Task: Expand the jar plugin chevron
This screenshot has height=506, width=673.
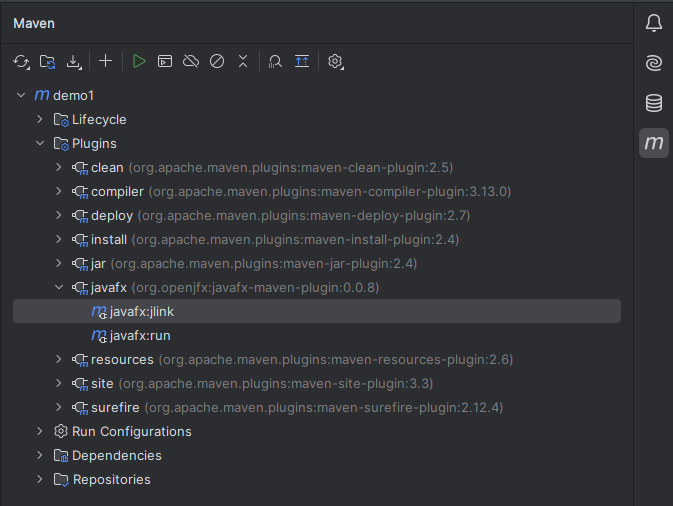Action: [59, 264]
